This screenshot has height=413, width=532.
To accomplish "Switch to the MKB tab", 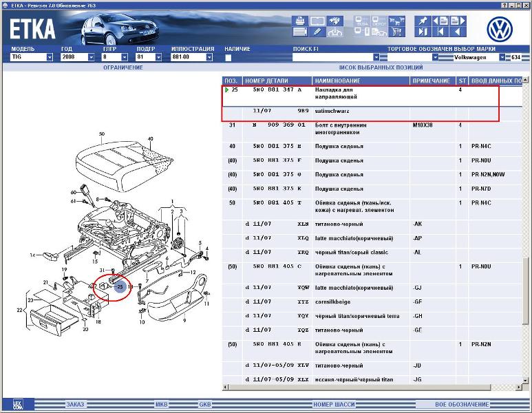I will click(162, 405).
